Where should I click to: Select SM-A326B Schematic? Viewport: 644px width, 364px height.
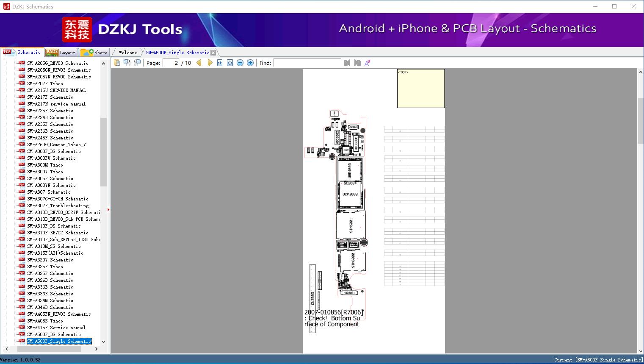(x=50, y=280)
